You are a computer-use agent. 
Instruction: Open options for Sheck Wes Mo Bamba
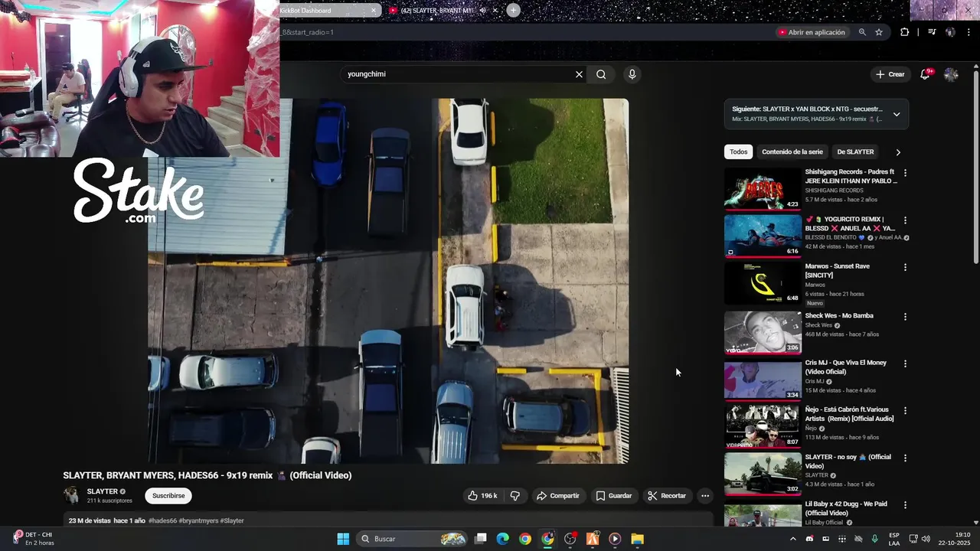[905, 317]
